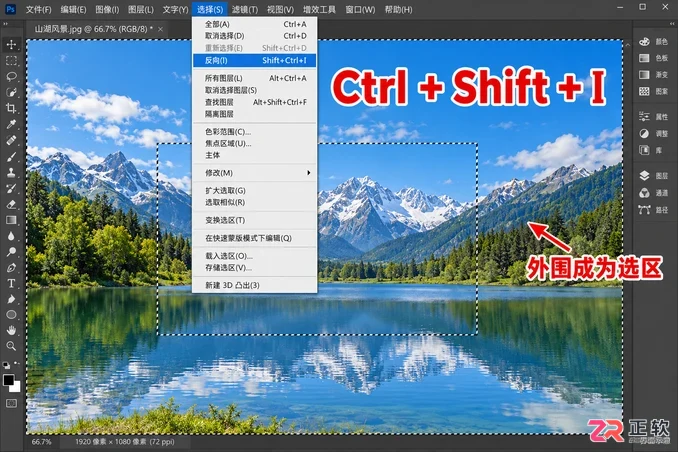Expand the toolbar with double-arrow
The width and height of the screenshot is (678, 452).
(x=6, y=24)
